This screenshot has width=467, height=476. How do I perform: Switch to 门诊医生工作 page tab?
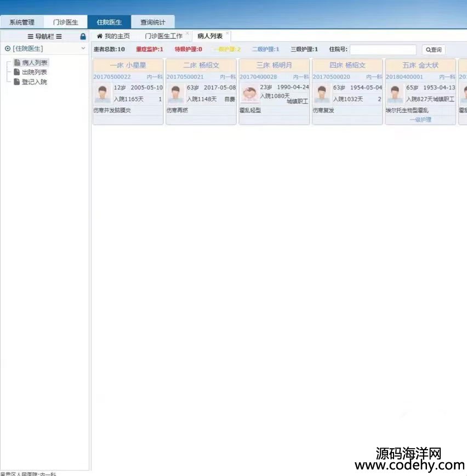pyautogui.click(x=163, y=36)
